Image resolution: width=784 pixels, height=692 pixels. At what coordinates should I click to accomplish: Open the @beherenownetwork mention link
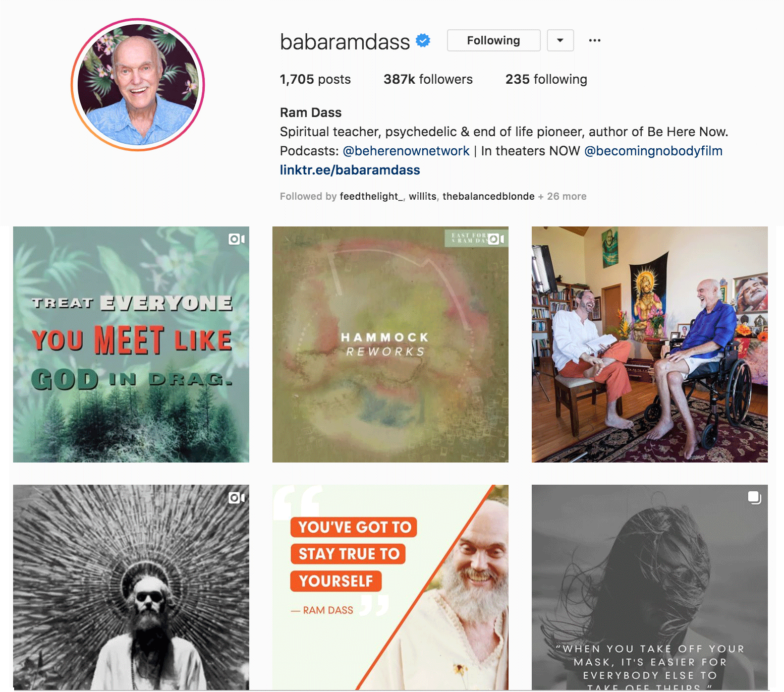pyautogui.click(x=406, y=151)
